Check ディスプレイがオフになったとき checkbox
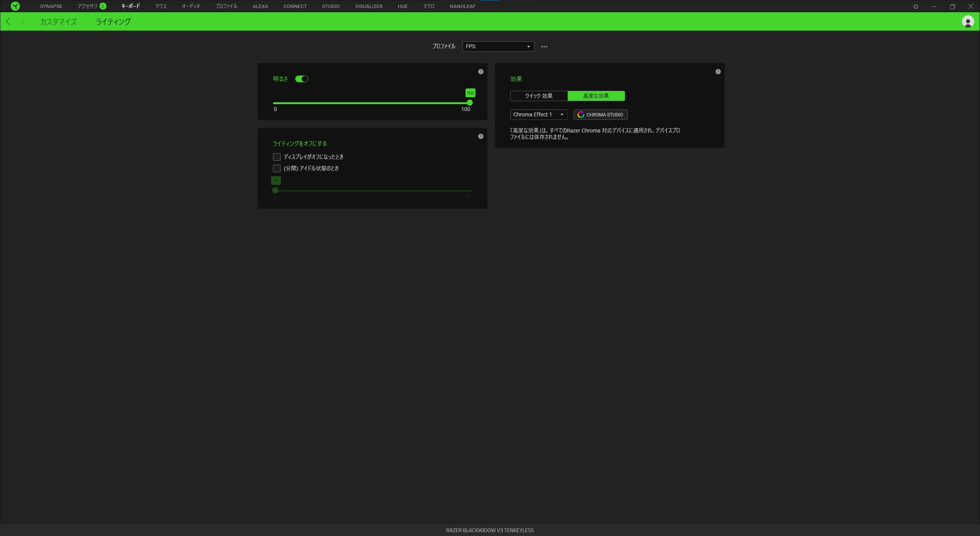 277,157
